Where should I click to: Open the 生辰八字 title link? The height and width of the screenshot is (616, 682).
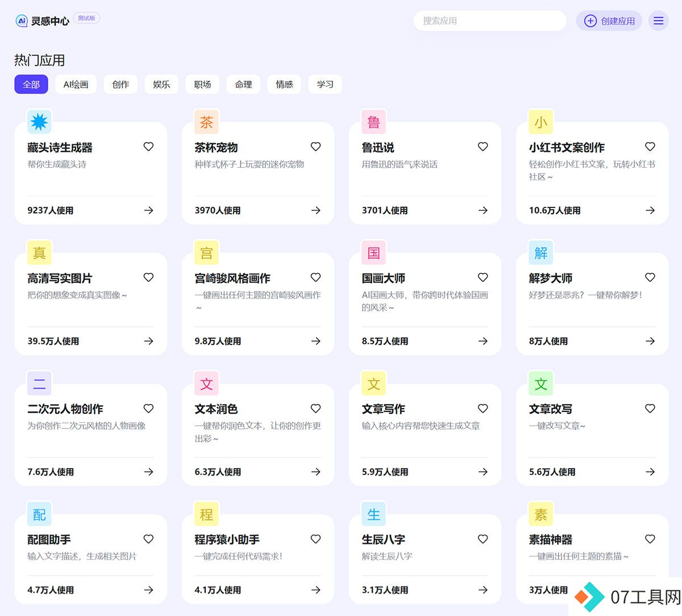(x=384, y=540)
